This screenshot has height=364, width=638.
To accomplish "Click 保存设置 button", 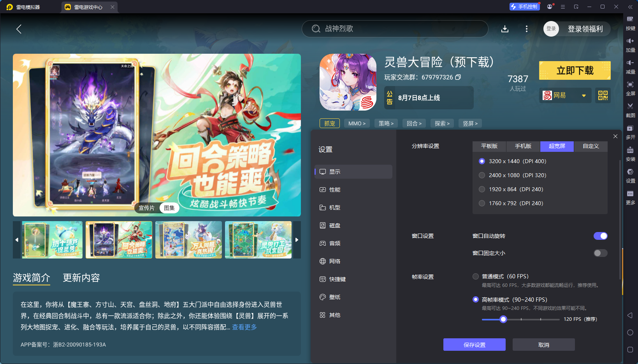I will pos(475,345).
